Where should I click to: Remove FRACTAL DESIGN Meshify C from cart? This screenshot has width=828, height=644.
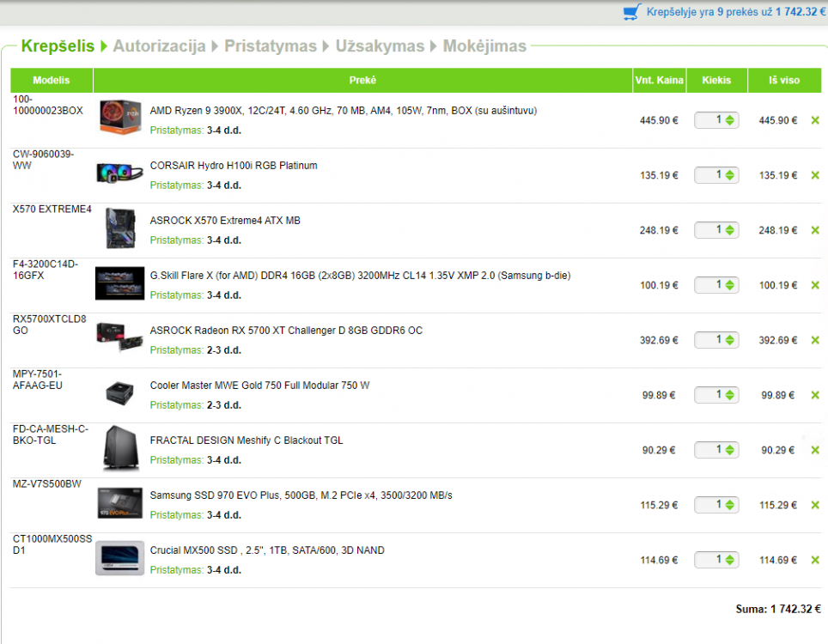pyautogui.click(x=815, y=450)
